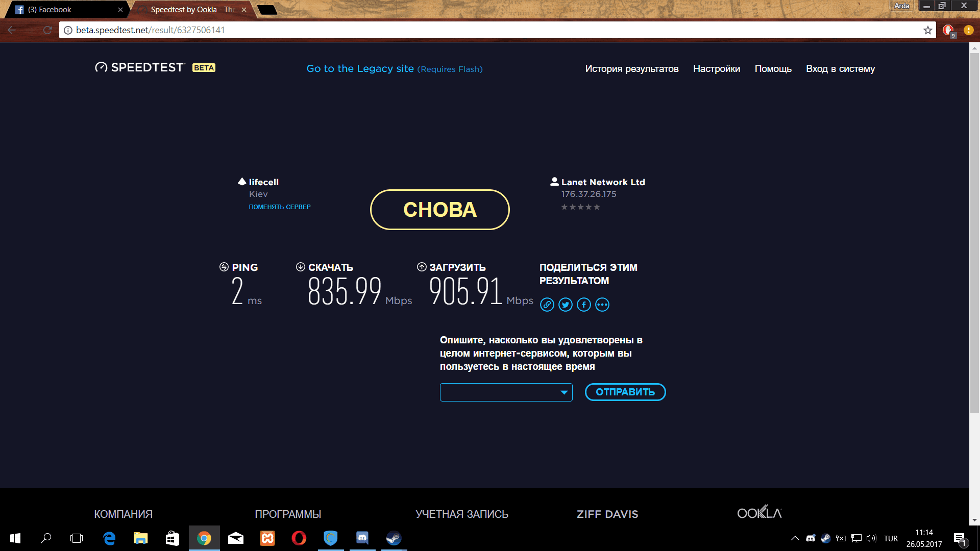Open taskbar search magnifier
This screenshot has height=551, width=980.
(x=46, y=538)
